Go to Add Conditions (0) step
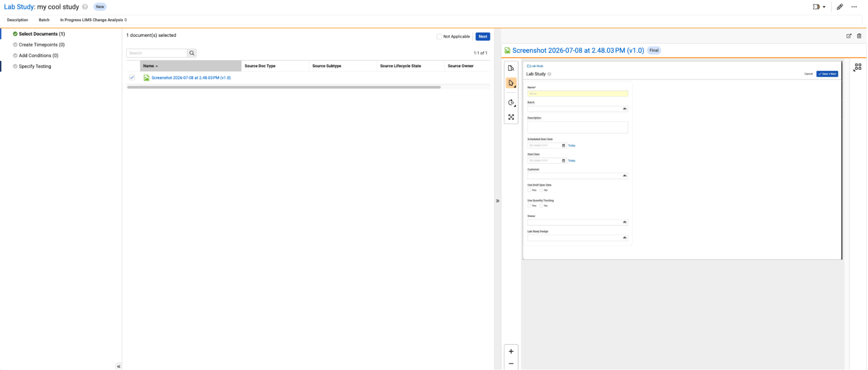This screenshot has width=868, height=370. coord(38,56)
